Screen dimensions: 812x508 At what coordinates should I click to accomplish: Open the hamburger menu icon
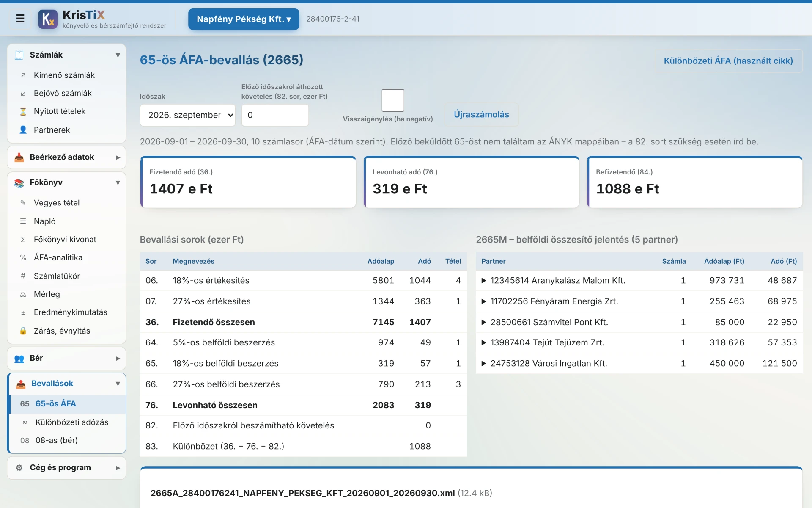[x=20, y=19]
